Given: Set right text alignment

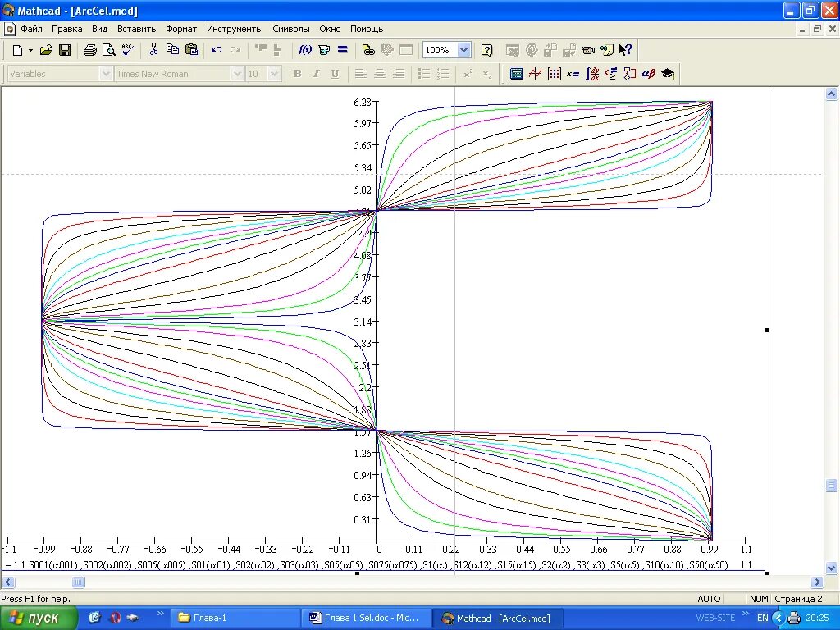Looking at the screenshot, I should [x=398, y=74].
